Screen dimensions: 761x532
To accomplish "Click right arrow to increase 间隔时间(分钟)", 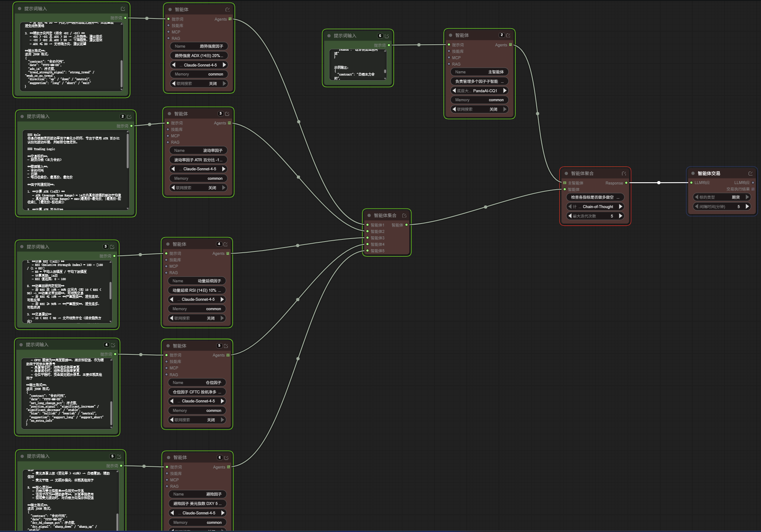I will [747, 206].
